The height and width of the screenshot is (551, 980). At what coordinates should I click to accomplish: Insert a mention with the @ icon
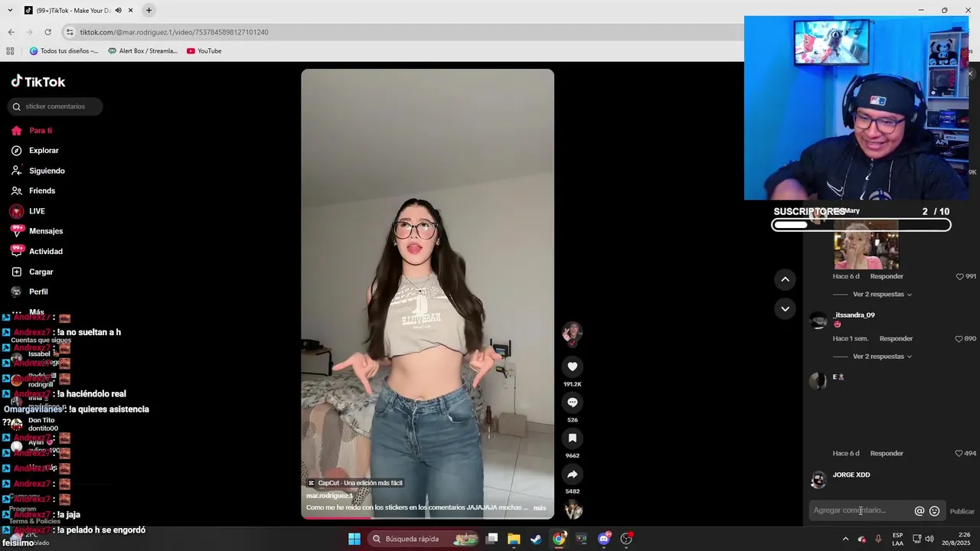pyautogui.click(x=920, y=511)
